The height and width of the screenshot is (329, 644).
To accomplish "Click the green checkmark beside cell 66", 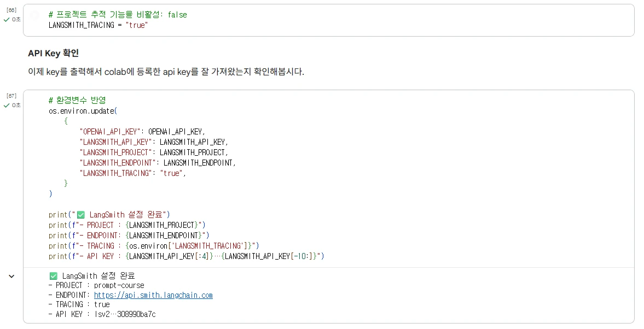I will (7, 20).
